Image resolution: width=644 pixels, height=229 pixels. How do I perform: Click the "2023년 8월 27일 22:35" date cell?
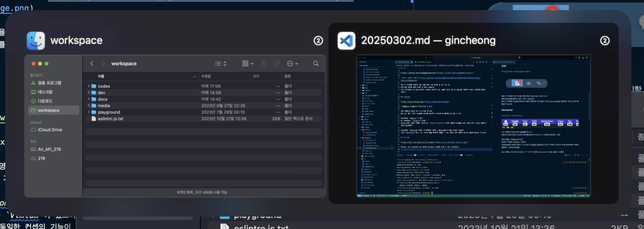(223, 106)
